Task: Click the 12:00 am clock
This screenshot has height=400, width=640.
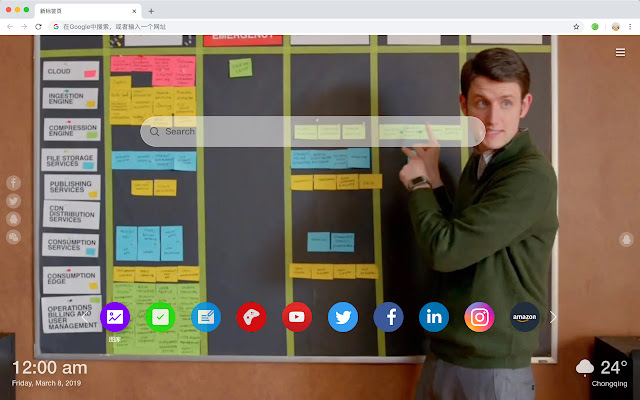Action: coord(49,368)
